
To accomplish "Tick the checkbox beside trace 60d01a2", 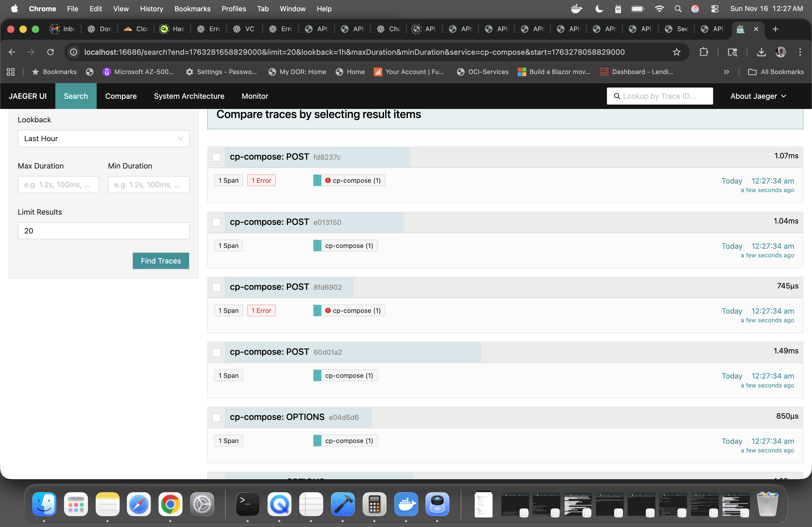I will [217, 352].
